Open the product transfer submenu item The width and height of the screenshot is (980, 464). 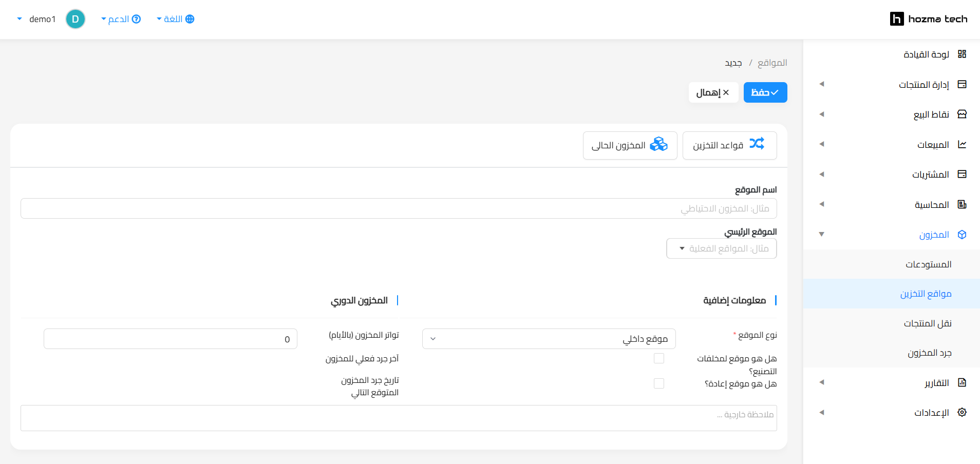(x=927, y=323)
